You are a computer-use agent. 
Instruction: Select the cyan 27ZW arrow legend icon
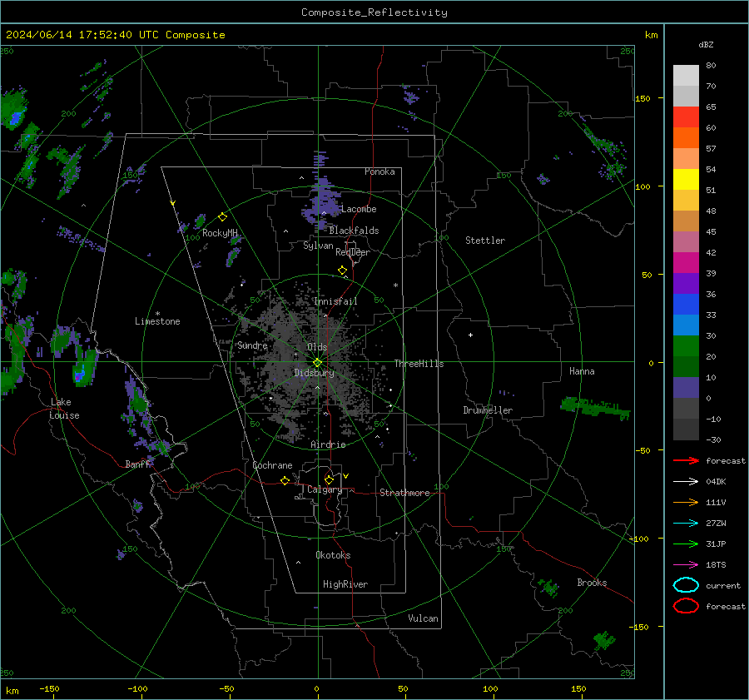pos(686,524)
